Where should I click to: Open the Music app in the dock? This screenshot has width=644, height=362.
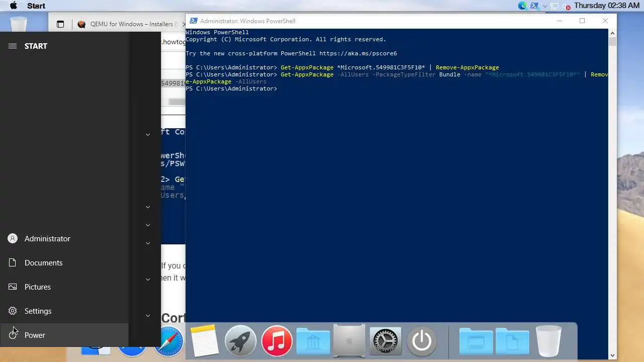[x=277, y=341]
